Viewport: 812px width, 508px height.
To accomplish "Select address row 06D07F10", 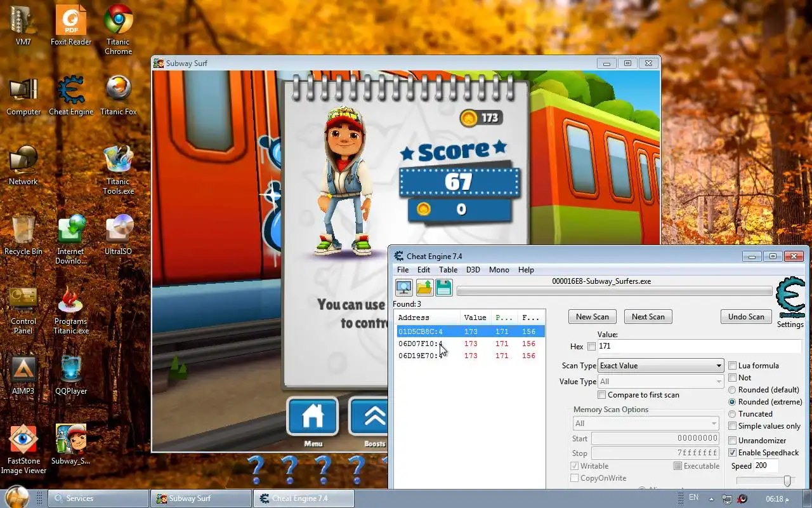I will [469, 344].
